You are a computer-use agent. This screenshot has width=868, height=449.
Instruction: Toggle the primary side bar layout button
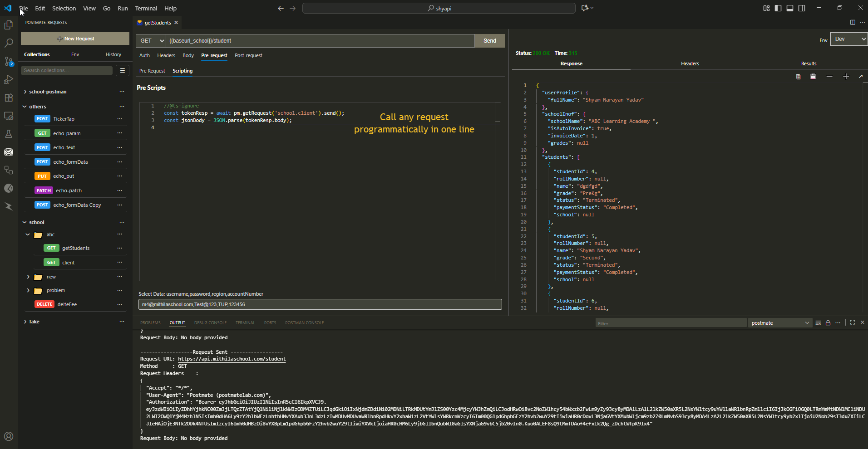click(778, 8)
